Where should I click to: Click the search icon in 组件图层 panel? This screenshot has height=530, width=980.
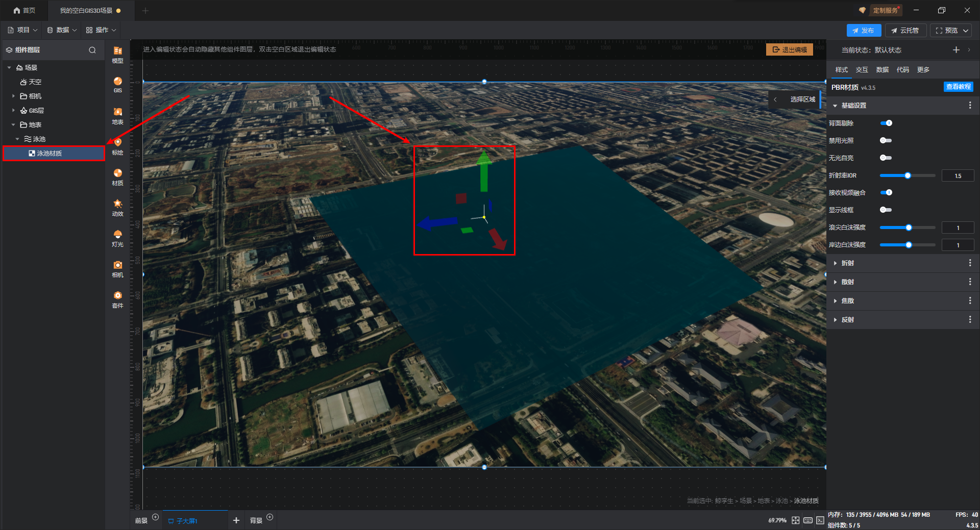(92, 50)
